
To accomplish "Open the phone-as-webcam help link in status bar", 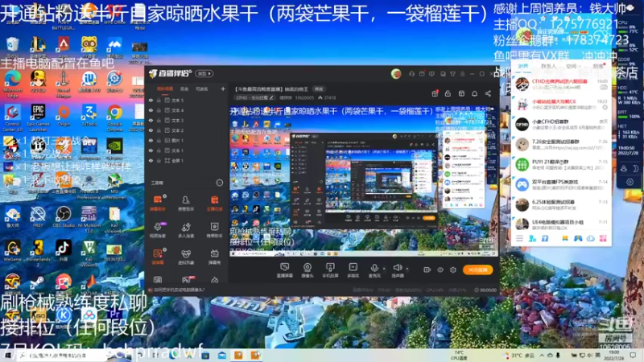I will point(179,290).
